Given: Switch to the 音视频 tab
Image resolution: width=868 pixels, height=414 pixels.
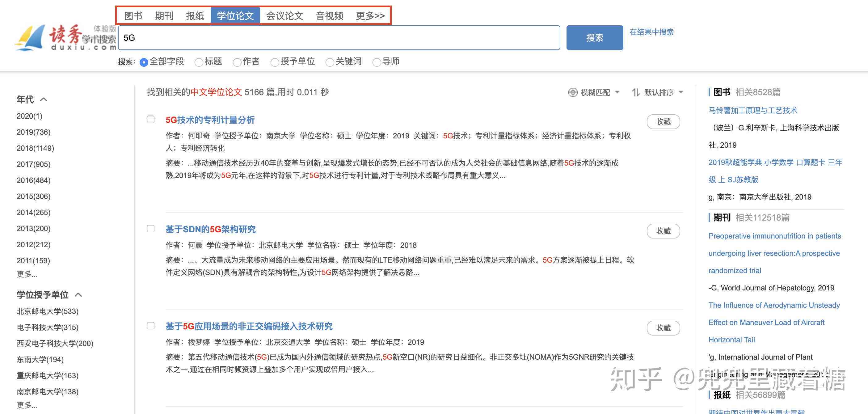Looking at the screenshot, I should [330, 16].
